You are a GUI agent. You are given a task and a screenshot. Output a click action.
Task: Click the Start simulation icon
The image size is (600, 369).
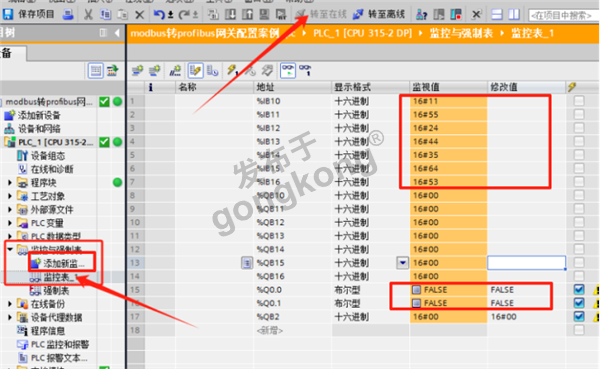pos(264,15)
